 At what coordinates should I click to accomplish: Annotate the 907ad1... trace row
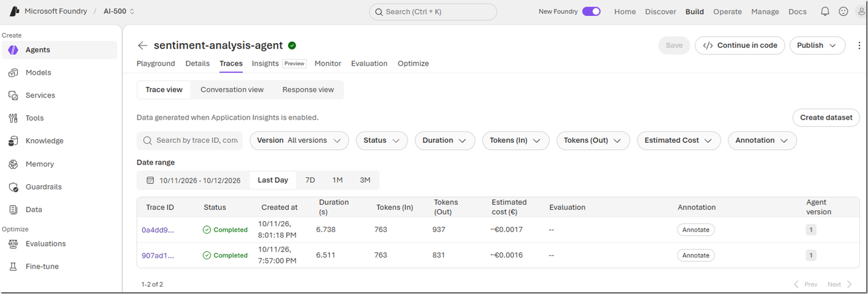coord(695,255)
